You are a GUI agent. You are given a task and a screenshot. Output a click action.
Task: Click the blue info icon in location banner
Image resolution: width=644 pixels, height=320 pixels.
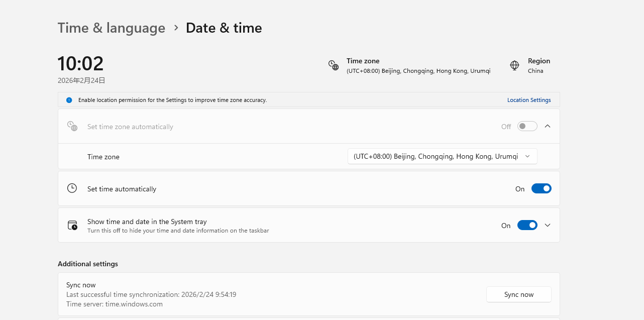(69, 100)
